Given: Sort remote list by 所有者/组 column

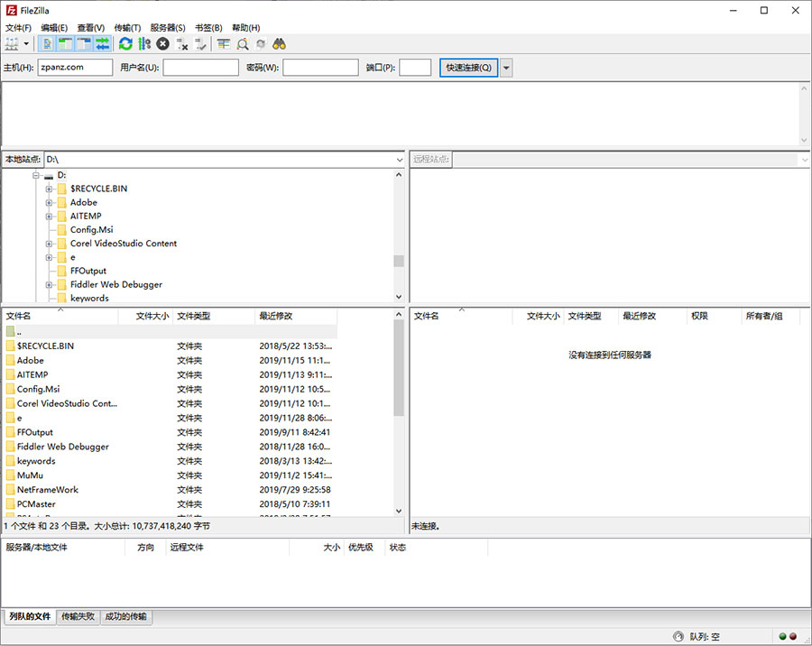Looking at the screenshot, I should click(x=770, y=316).
